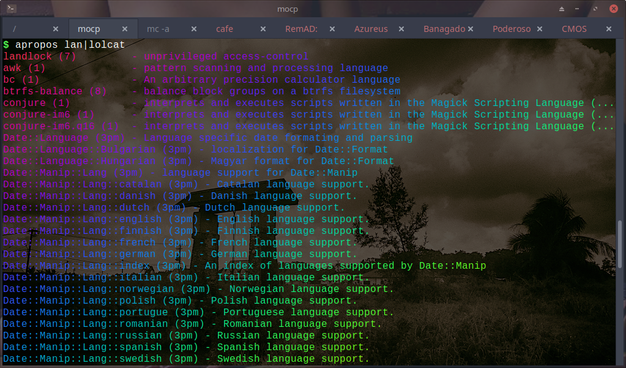Click 'Date::Language::Bulgarian (3pm)' entry
This screenshot has width=626, height=368.
click(x=98, y=149)
